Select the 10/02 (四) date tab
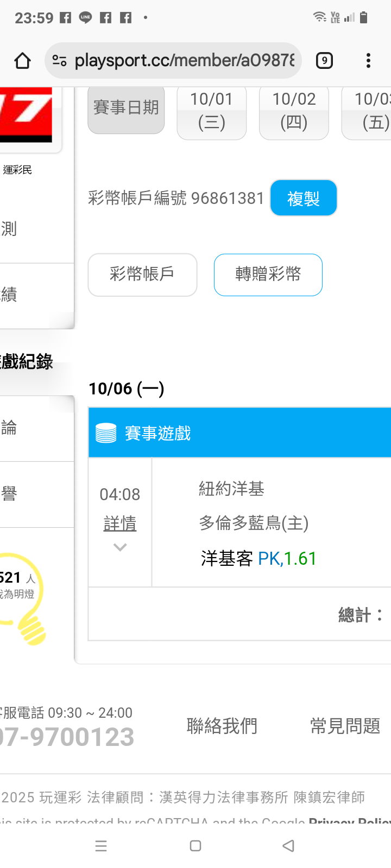Screen dimensions: 391x868 (x=294, y=111)
